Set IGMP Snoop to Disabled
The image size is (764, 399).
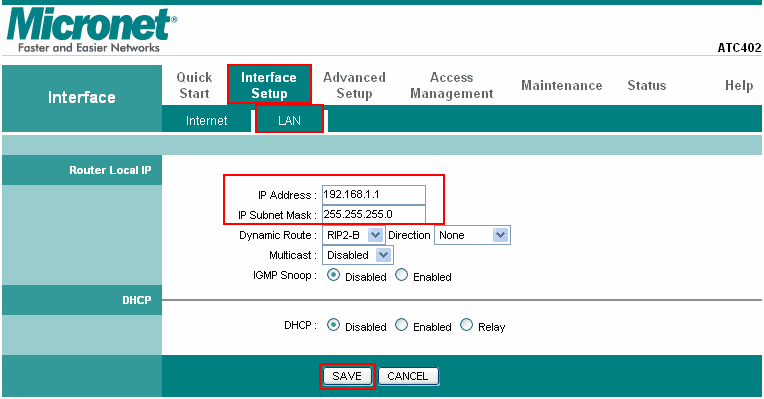(333, 275)
